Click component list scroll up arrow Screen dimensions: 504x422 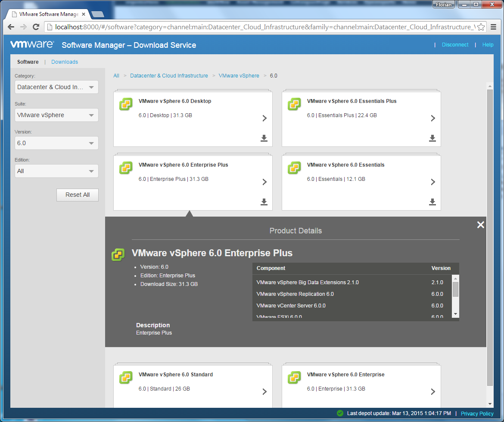(x=455, y=278)
